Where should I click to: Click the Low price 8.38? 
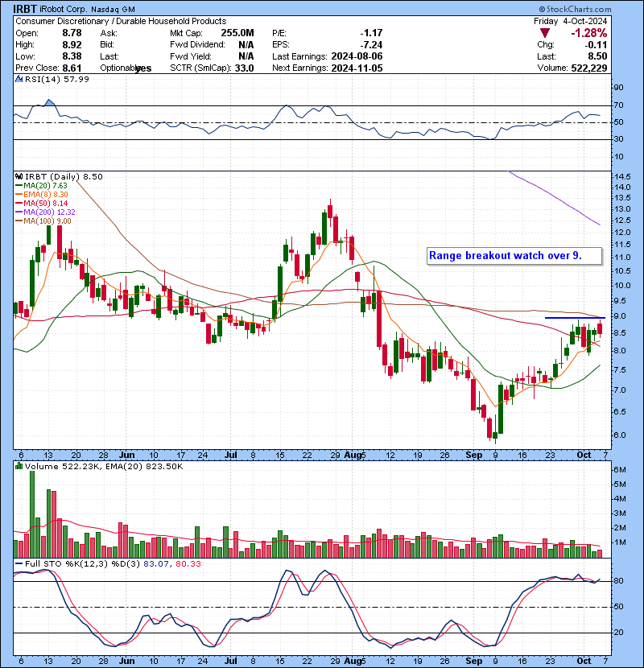click(x=72, y=56)
